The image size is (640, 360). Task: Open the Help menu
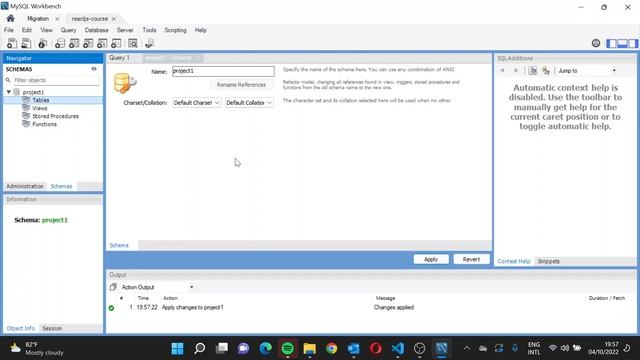[200, 30]
